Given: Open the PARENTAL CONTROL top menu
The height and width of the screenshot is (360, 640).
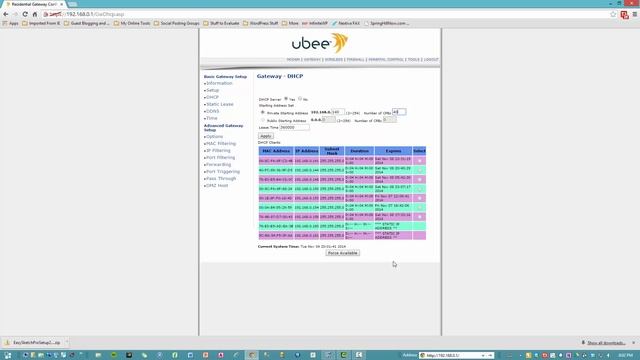Looking at the screenshot, I should click(x=386, y=60).
